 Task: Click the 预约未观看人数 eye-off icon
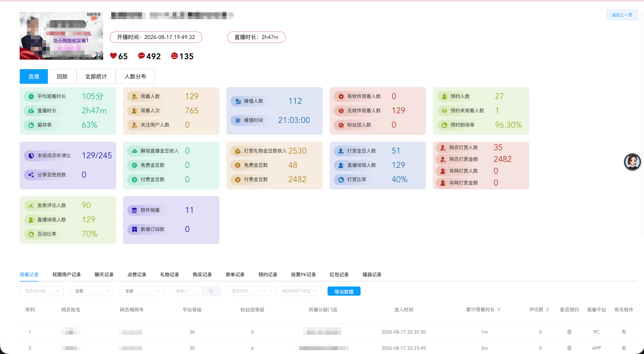(444, 111)
